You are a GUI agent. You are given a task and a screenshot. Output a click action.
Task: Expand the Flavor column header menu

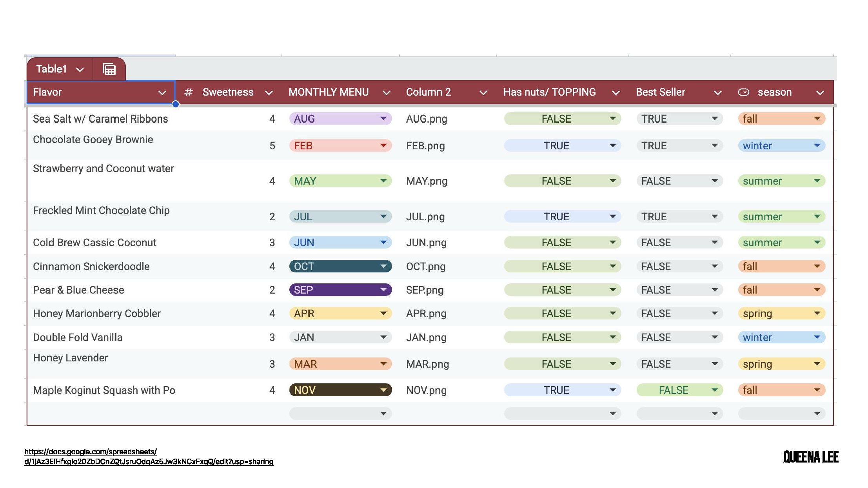(162, 93)
